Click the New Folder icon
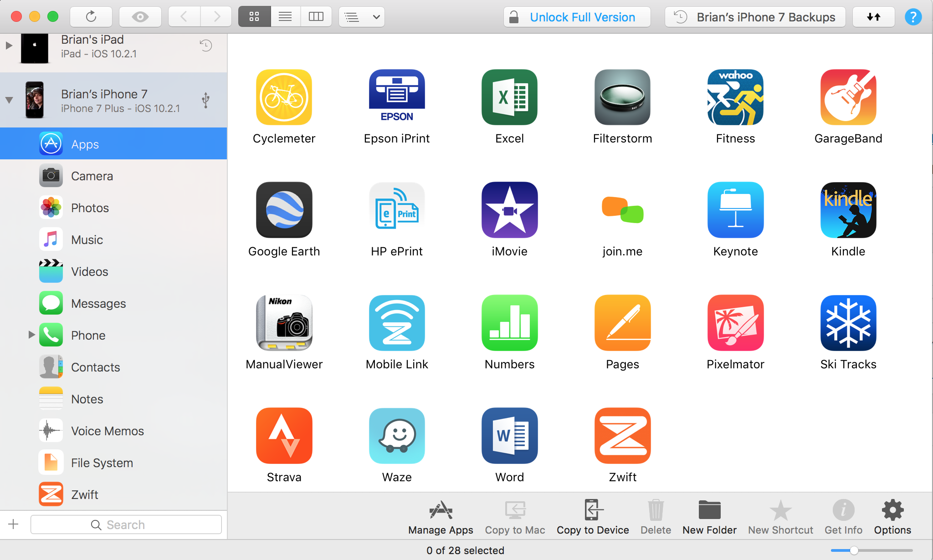The image size is (933, 560). [709, 511]
